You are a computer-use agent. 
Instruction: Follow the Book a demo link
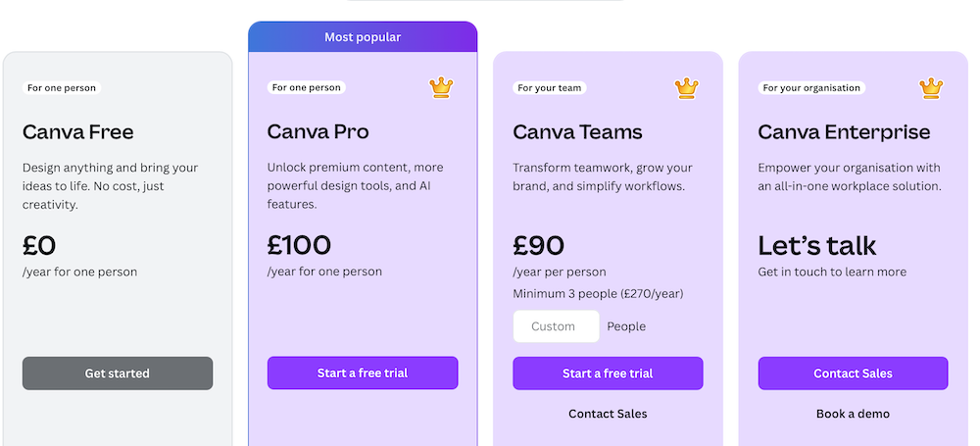(853, 414)
